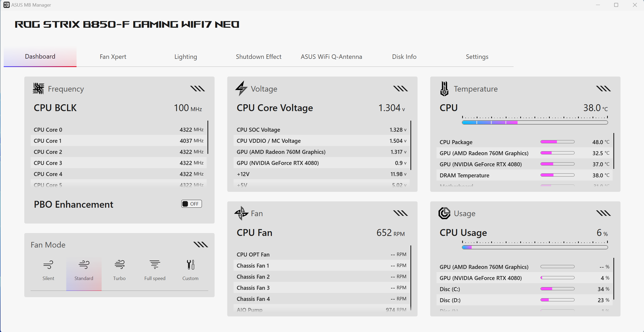644x332 pixels.
Task: Open the Settings tab
Action: tap(477, 57)
